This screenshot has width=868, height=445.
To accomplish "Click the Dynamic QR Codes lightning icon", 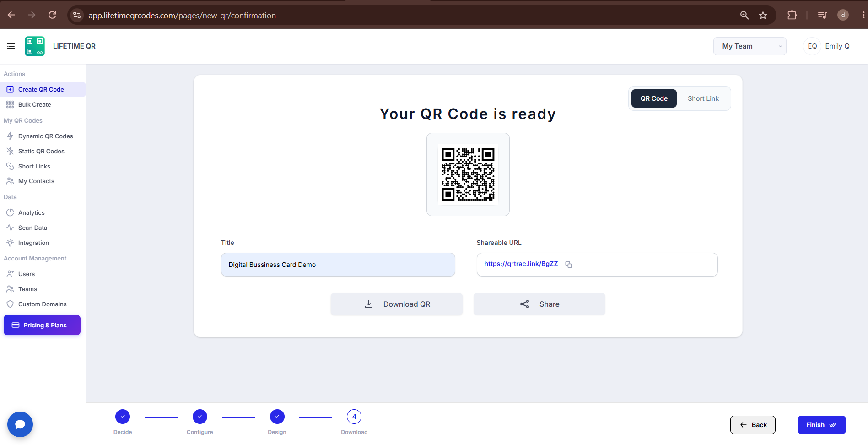I will tap(10, 136).
